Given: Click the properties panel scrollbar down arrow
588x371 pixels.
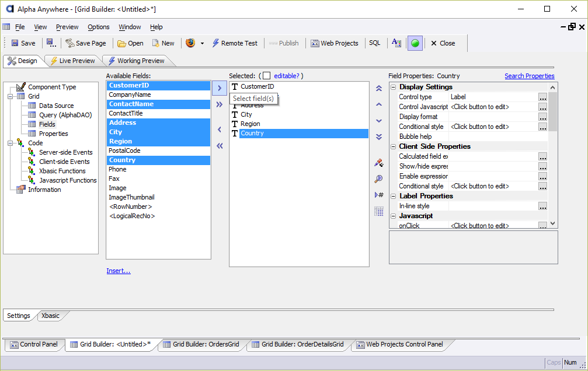Looking at the screenshot, I should point(553,223).
